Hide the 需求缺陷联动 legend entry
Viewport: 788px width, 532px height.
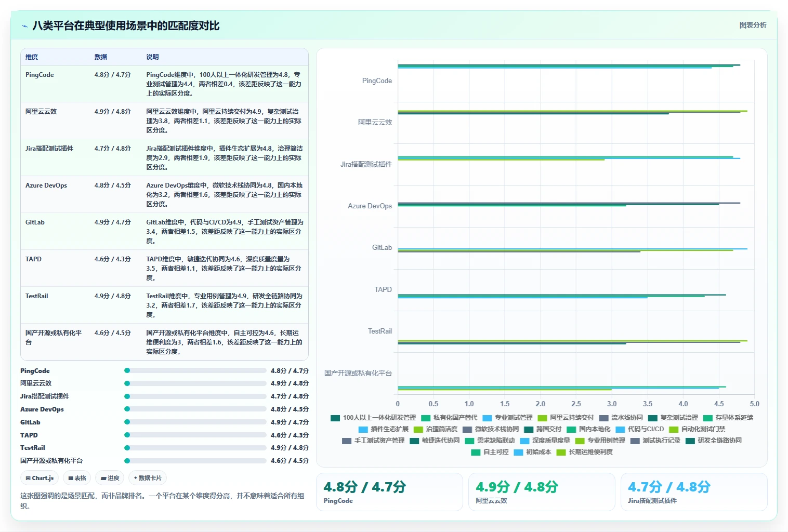tap(490, 441)
